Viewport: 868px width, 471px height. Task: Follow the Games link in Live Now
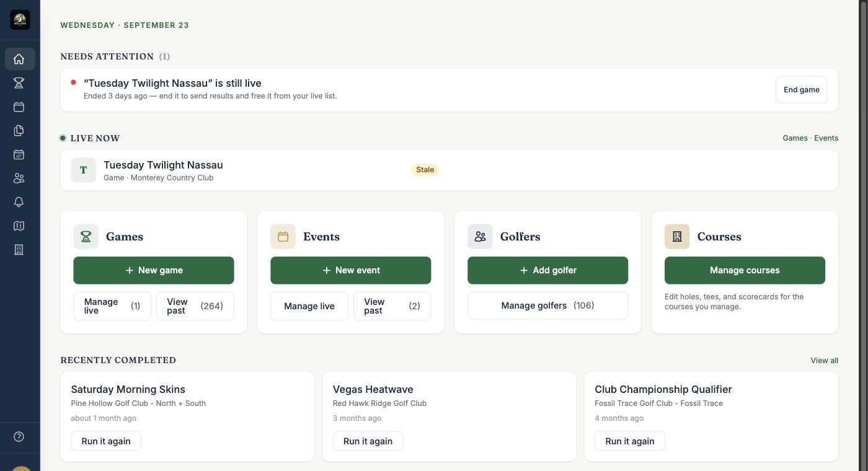[795, 138]
